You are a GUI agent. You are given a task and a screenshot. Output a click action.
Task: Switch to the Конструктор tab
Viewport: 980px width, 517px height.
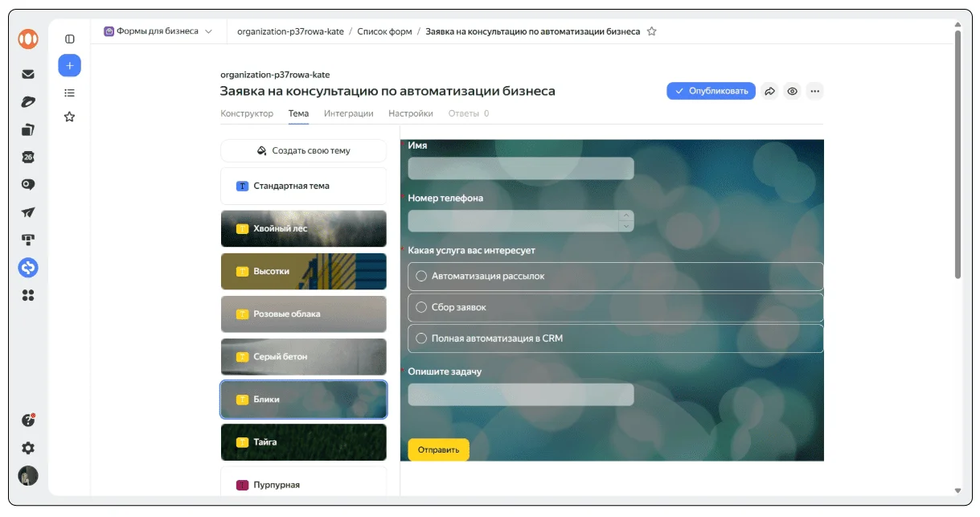[247, 113]
